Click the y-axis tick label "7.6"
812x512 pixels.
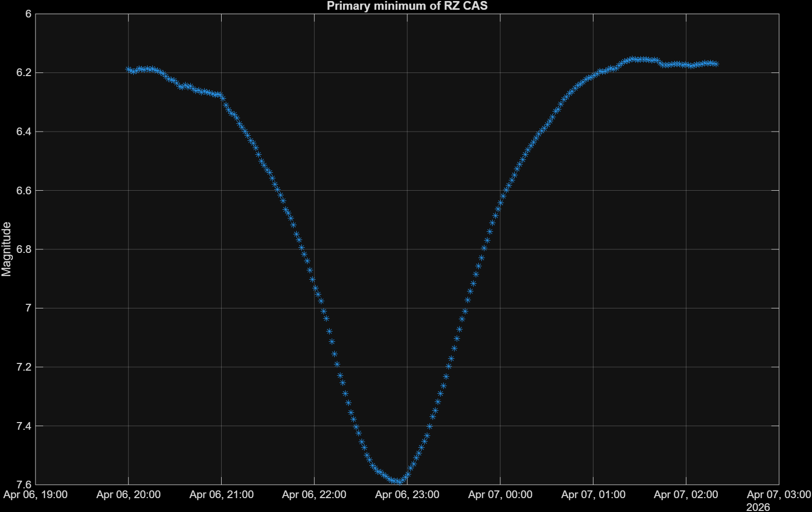24,484
